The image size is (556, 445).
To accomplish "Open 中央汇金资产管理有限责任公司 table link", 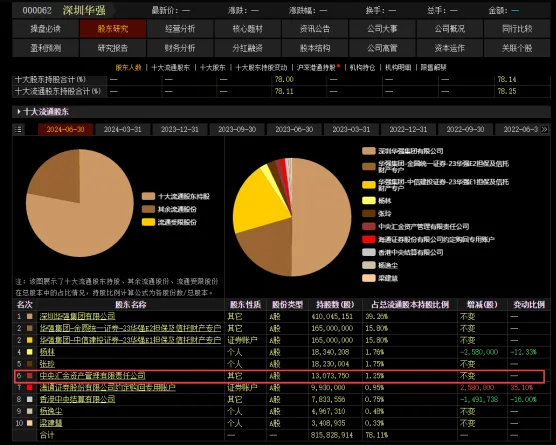I will point(93,376).
